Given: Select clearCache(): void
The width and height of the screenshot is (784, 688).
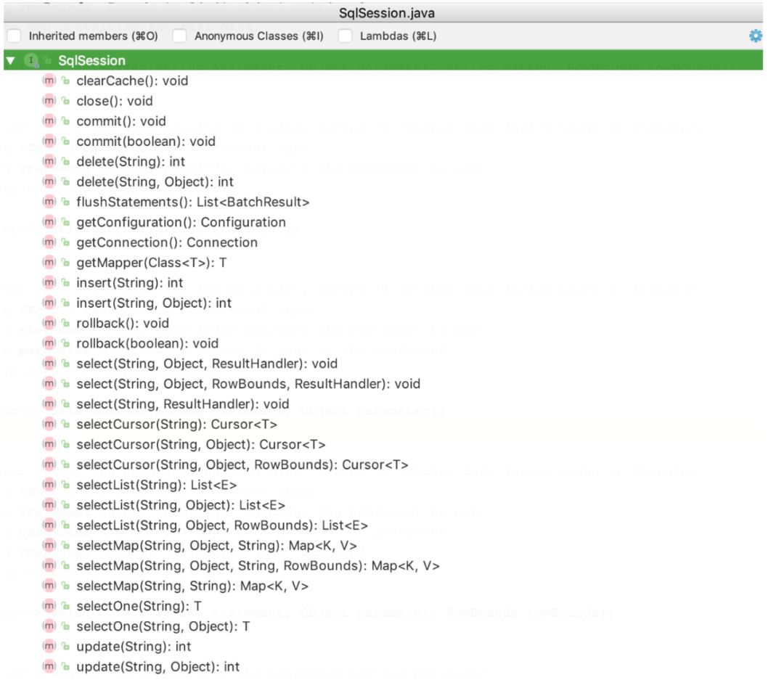Looking at the screenshot, I should [132, 81].
